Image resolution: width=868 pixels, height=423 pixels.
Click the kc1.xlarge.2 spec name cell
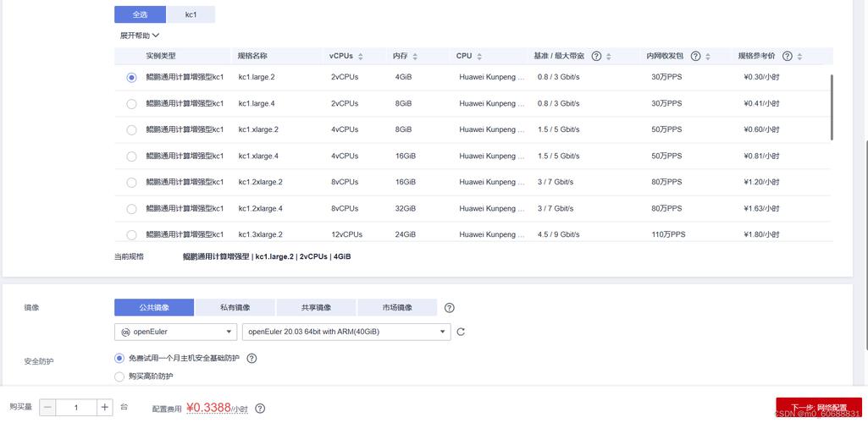click(258, 129)
